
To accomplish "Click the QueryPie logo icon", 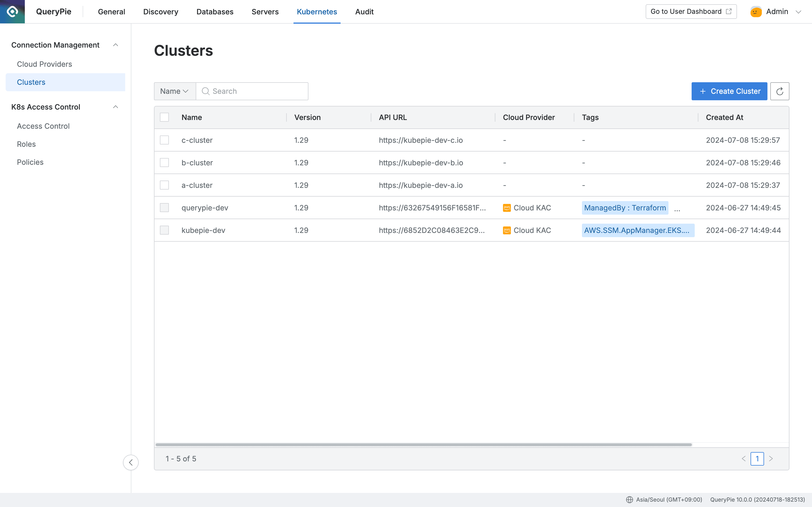I will [x=12, y=11].
